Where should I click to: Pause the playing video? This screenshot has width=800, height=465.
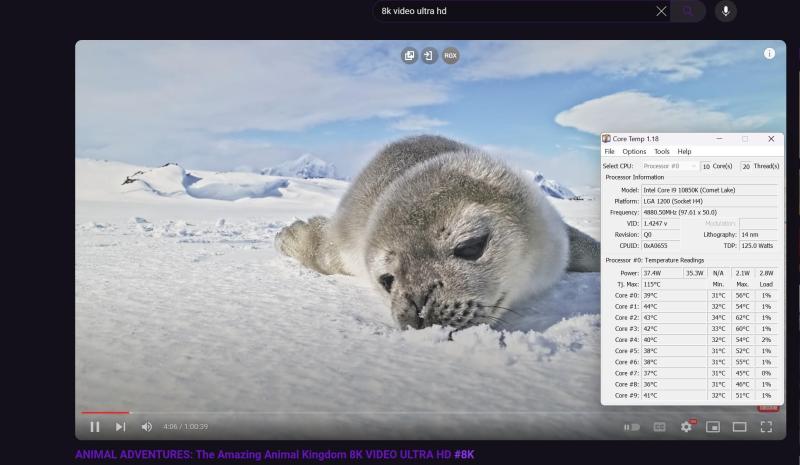(x=95, y=427)
